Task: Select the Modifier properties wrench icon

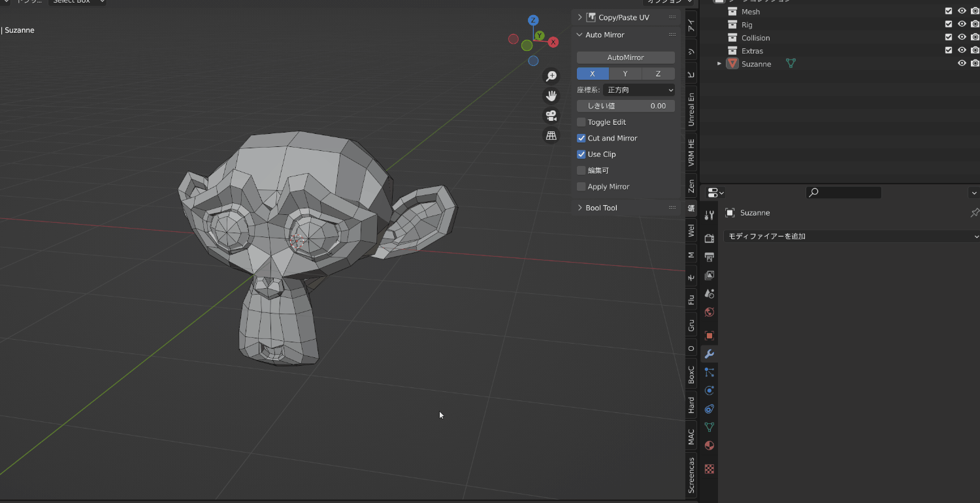Action: (710, 353)
